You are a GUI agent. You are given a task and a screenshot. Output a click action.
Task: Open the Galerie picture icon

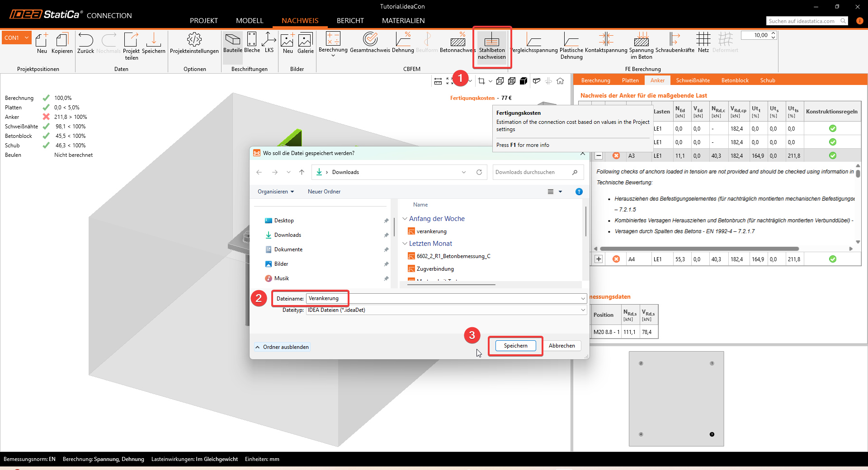click(305, 40)
